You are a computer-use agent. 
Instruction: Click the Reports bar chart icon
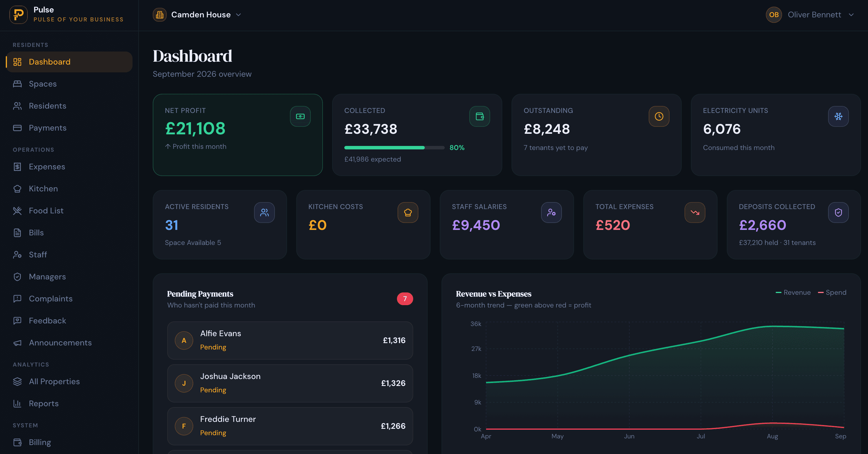click(17, 403)
